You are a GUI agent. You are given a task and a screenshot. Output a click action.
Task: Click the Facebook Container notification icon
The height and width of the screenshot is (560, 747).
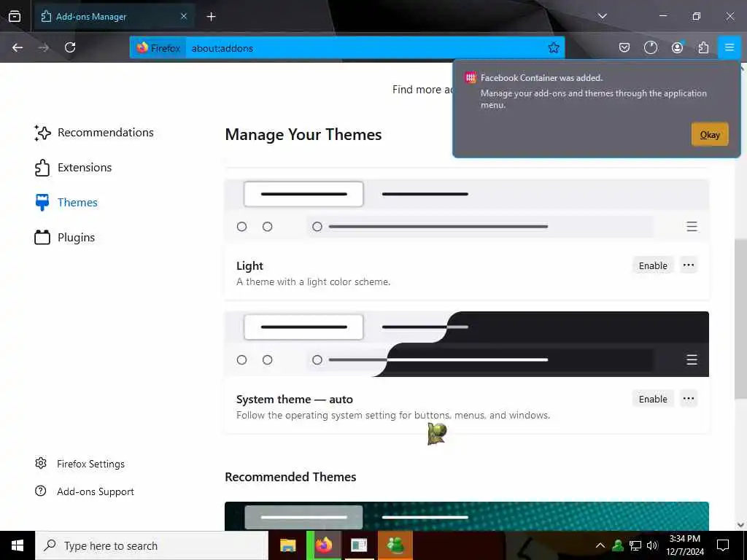point(471,77)
